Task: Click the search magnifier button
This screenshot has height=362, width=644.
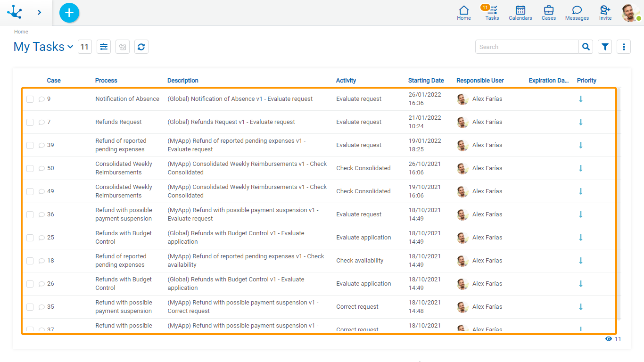Action: (x=586, y=47)
